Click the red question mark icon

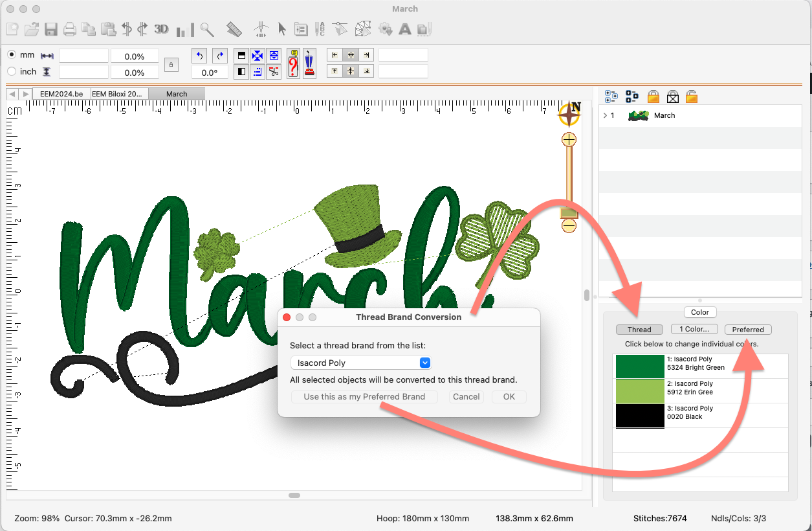[x=293, y=63]
